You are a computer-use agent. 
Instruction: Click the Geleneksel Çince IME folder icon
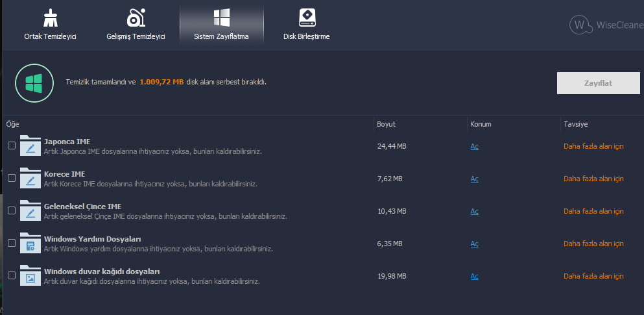pyautogui.click(x=30, y=210)
